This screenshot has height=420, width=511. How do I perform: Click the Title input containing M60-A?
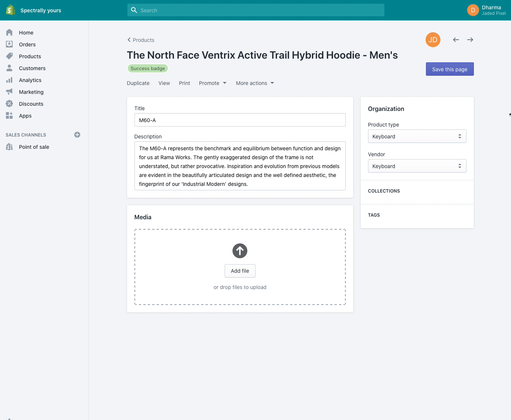pos(240,120)
